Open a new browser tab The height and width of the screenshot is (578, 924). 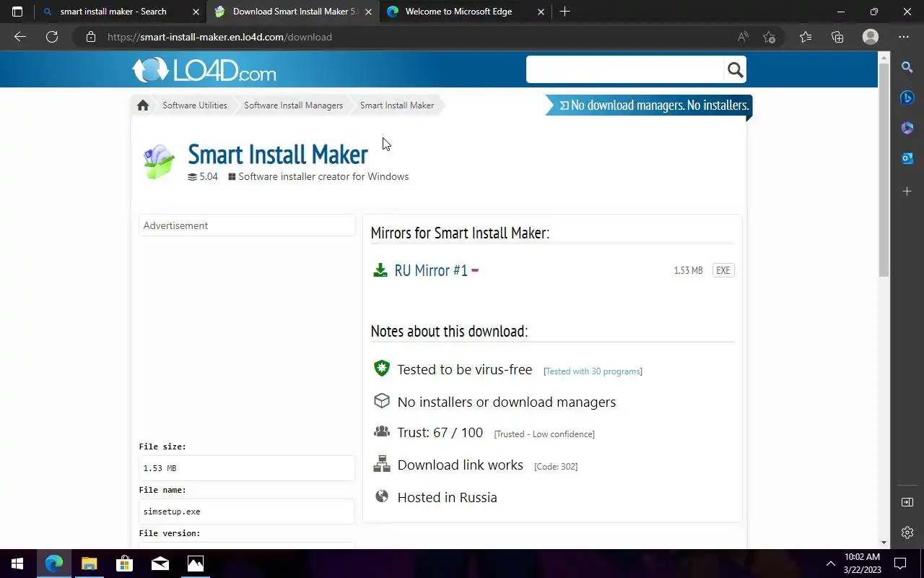[565, 12]
